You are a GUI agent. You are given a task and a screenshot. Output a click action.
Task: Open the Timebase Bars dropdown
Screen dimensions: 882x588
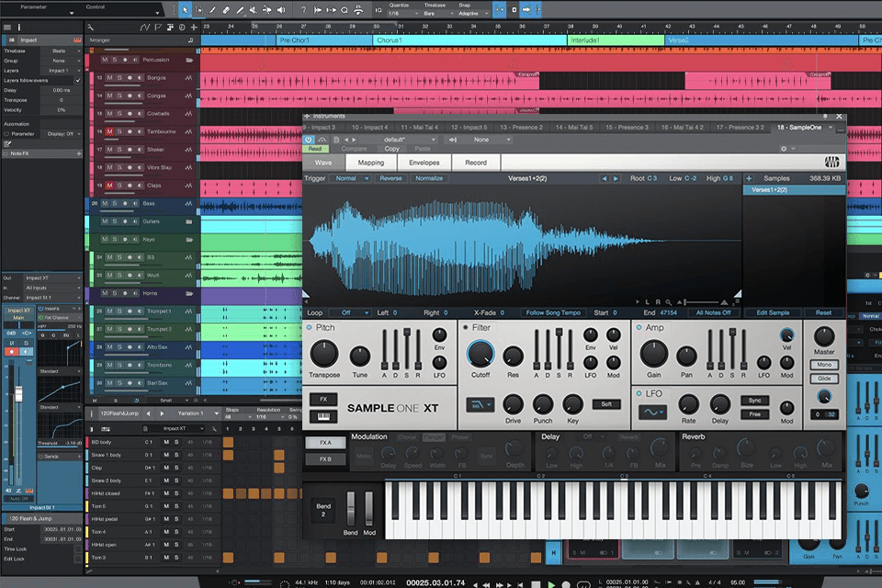436,14
